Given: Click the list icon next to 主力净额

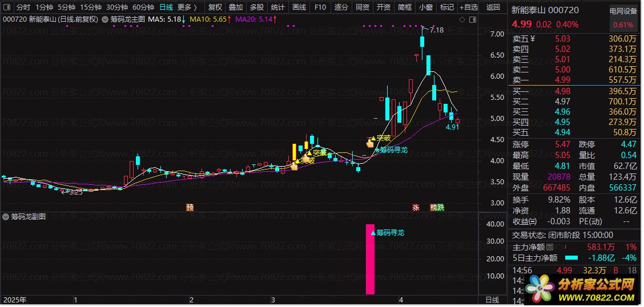Looking at the screenshot, I should [550, 248].
